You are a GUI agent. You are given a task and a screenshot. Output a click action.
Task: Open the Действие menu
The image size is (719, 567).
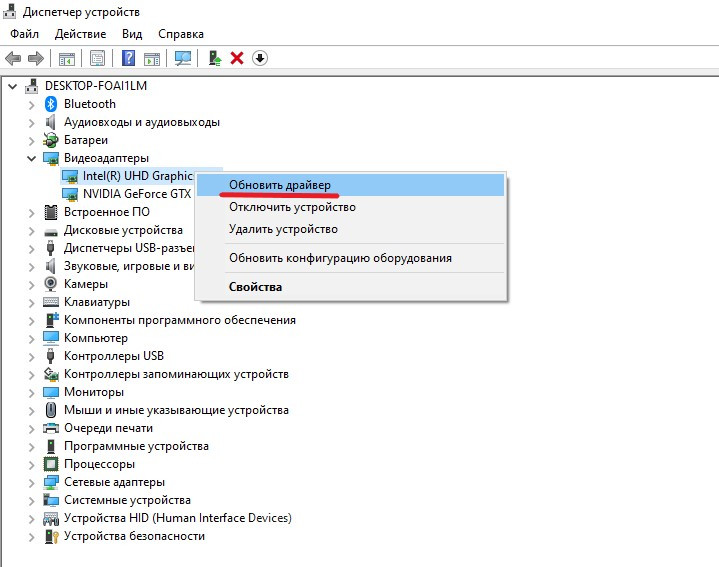click(x=80, y=34)
